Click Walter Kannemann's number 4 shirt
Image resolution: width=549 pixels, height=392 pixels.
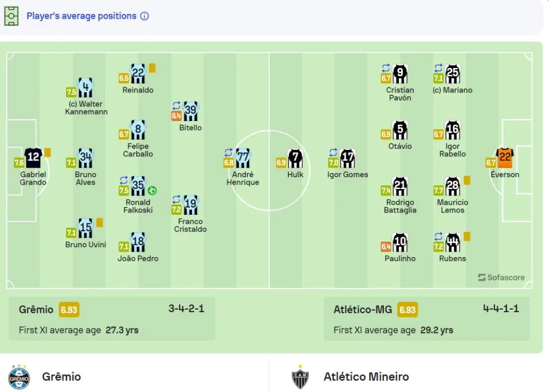[85, 87]
